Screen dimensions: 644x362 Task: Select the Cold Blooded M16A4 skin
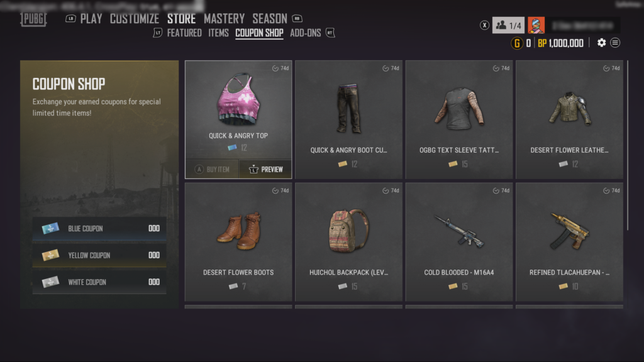(458, 242)
